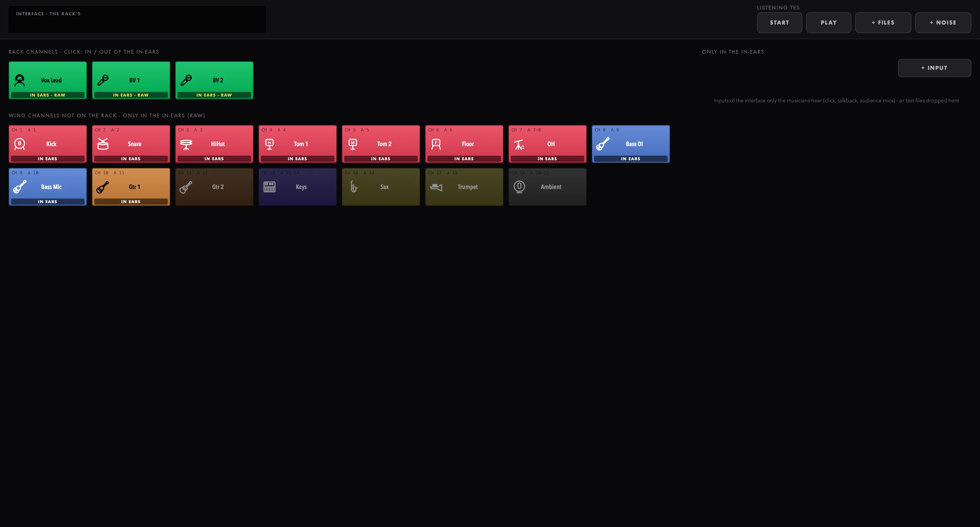Toggle Gtr 2 into the in-ears
Viewport: 980px width, 527px height.
pyautogui.click(x=214, y=187)
